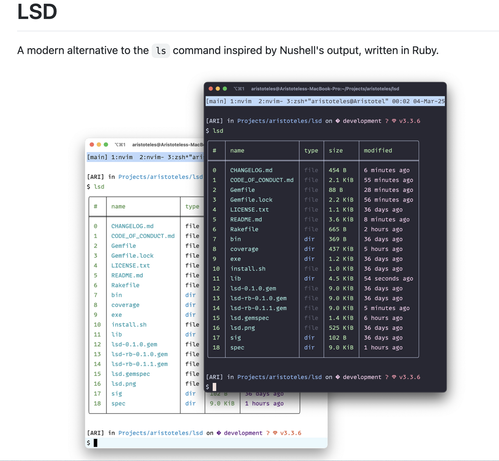
Task: Click the "2.1 KiB" size value
Action: click(341, 180)
